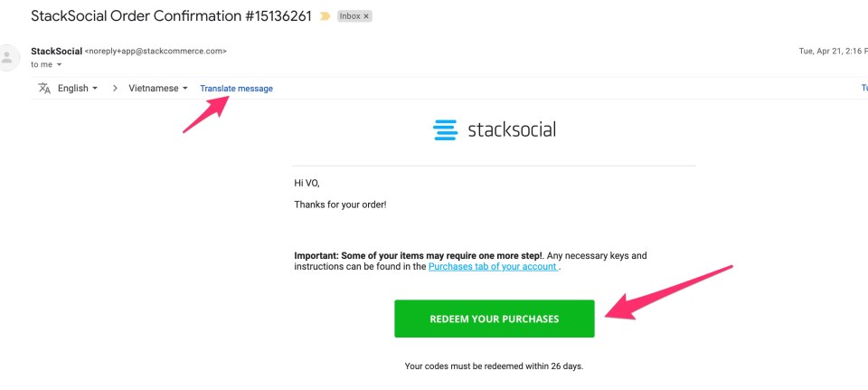Open the English source language dropdown
868x390 pixels.
(78, 88)
